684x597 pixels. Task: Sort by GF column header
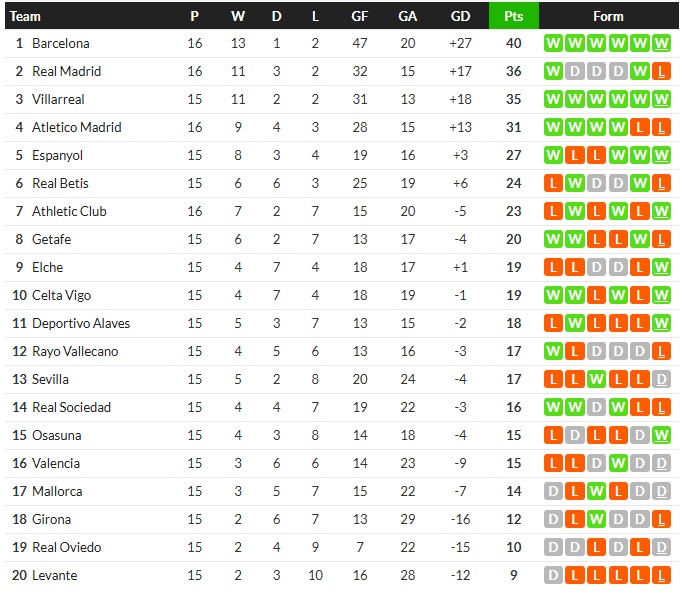360,16
